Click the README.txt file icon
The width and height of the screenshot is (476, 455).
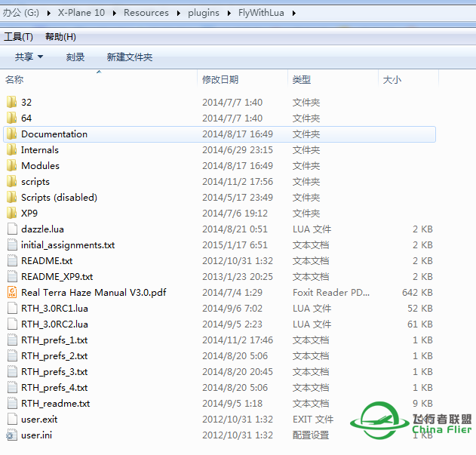(12, 260)
